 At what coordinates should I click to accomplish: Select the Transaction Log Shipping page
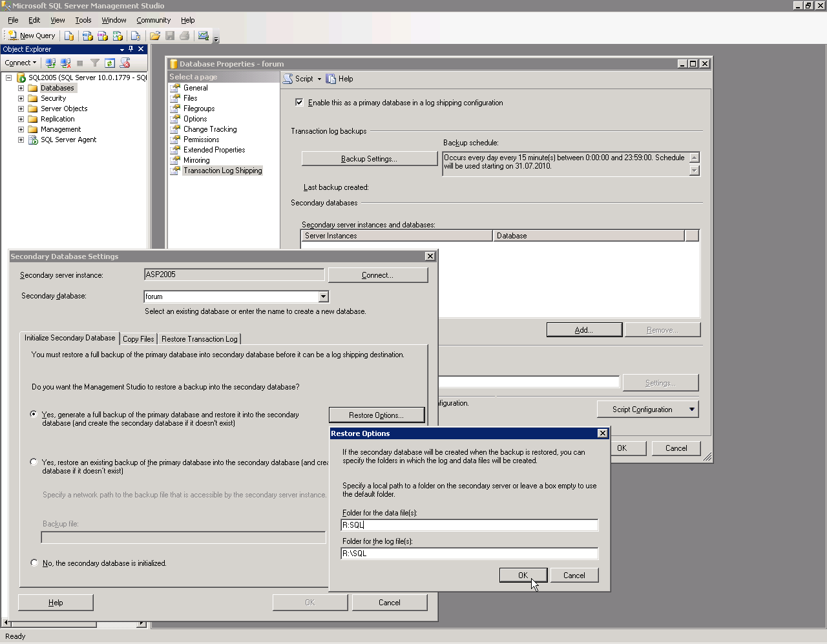[x=222, y=171]
